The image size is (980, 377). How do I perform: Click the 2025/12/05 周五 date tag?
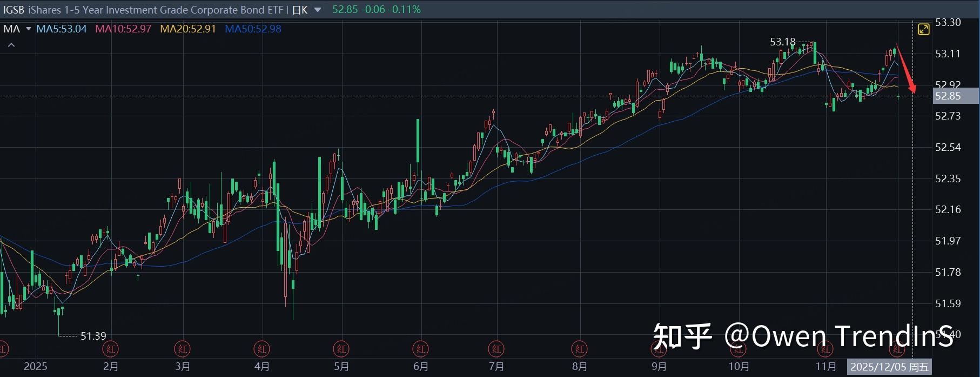(x=889, y=367)
